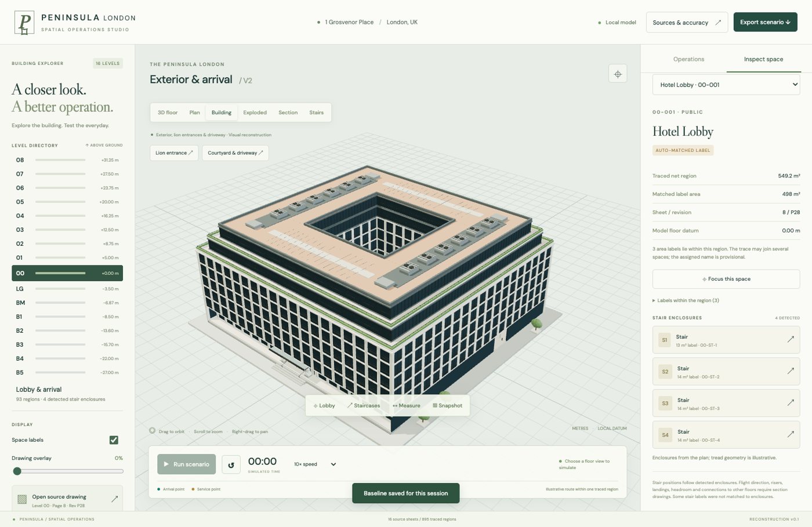Click the 16 LEVELS badge
The image size is (812, 527).
point(108,63)
